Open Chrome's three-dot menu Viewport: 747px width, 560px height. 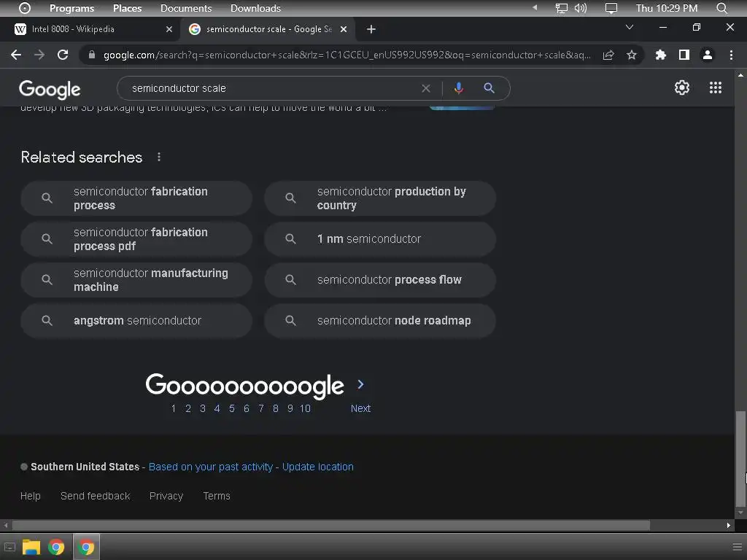point(731,55)
